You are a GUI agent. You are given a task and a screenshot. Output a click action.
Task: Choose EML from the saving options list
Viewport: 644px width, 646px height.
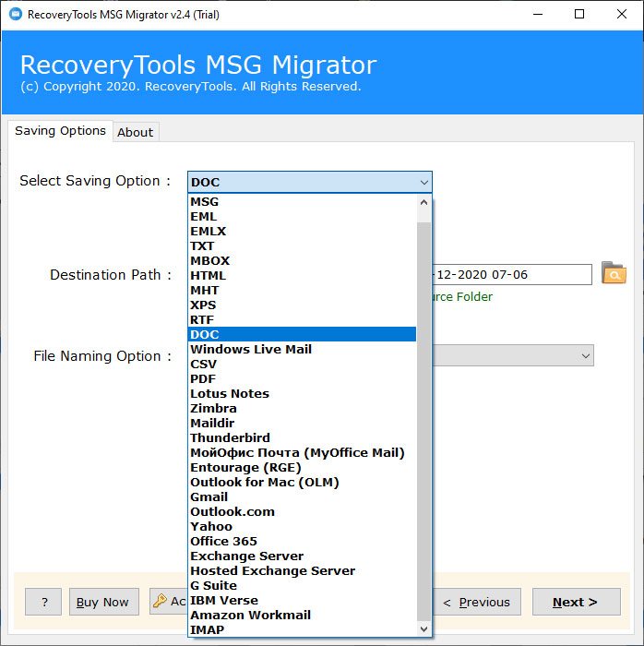[x=302, y=216]
